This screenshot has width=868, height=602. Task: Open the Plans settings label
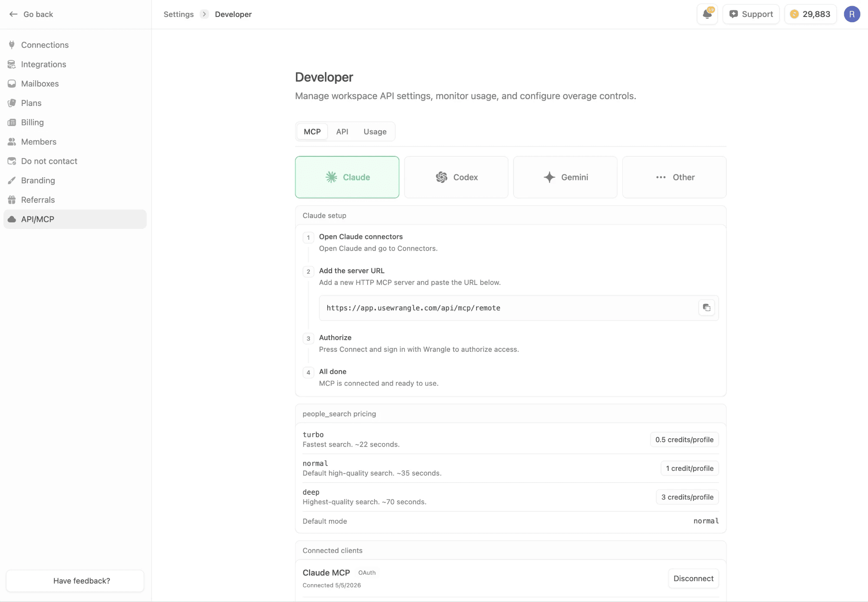31,103
